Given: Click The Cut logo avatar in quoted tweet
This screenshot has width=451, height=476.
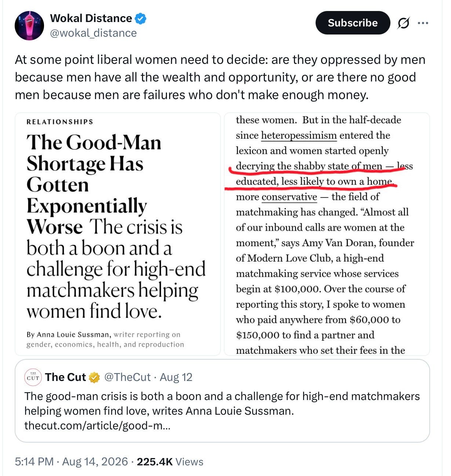Looking at the screenshot, I should 33,377.
